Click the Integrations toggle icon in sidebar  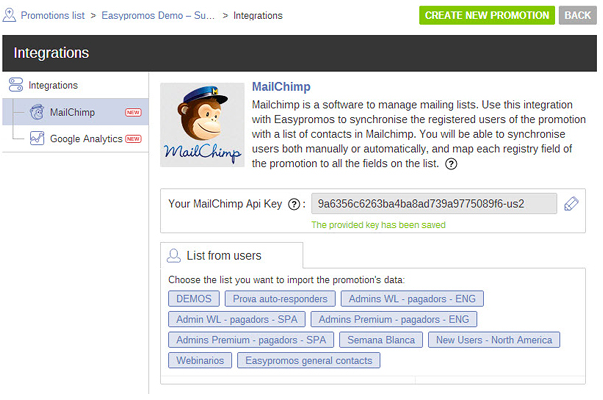click(x=16, y=85)
